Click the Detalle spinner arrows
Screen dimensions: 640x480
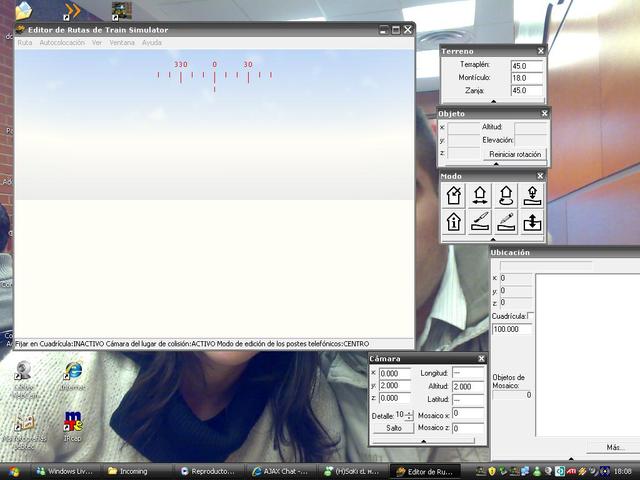(x=409, y=414)
